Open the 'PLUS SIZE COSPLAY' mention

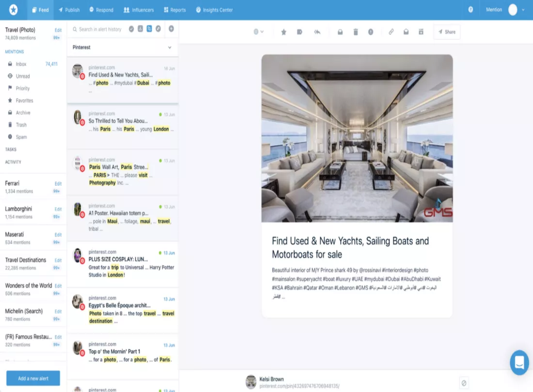pyautogui.click(x=123, y=264)
